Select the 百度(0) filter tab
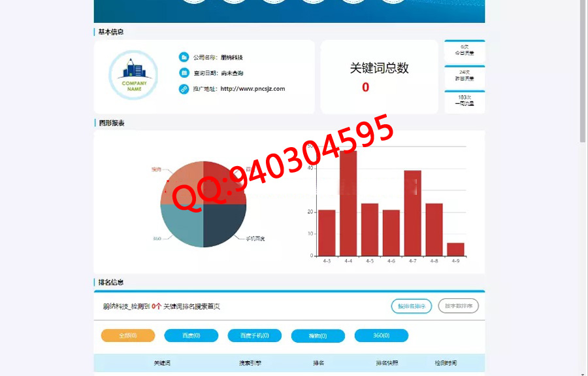Viewport: 588px width, 376px height. point(191,335)
